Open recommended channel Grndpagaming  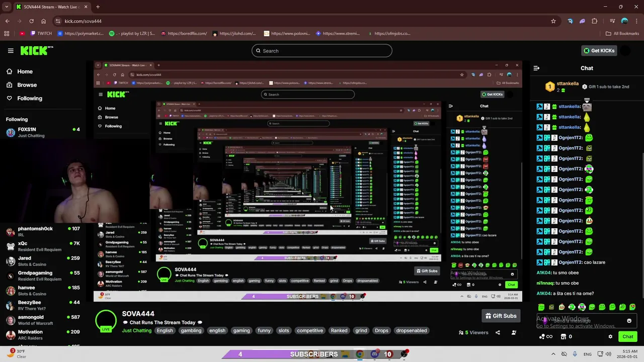(43, 276)
